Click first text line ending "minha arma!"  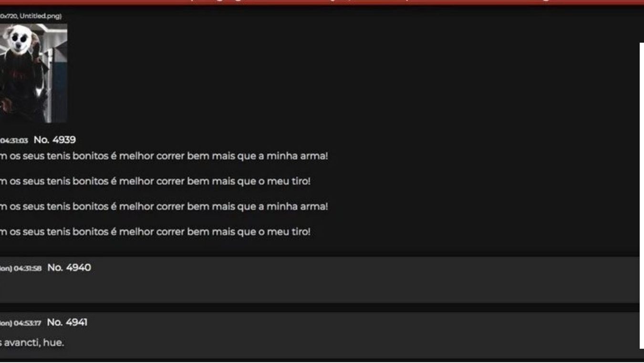164,156
